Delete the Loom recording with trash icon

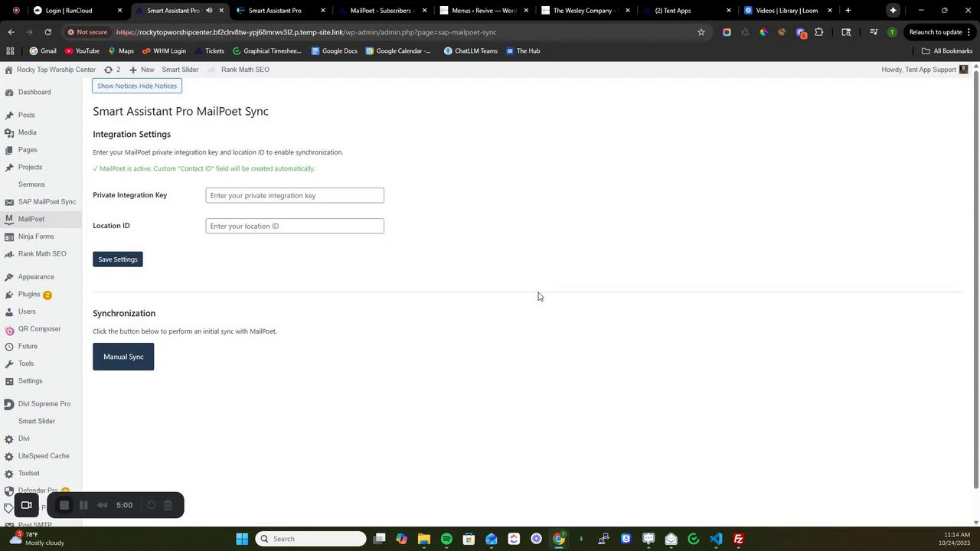pyautogui.click(x=168, y=505)
